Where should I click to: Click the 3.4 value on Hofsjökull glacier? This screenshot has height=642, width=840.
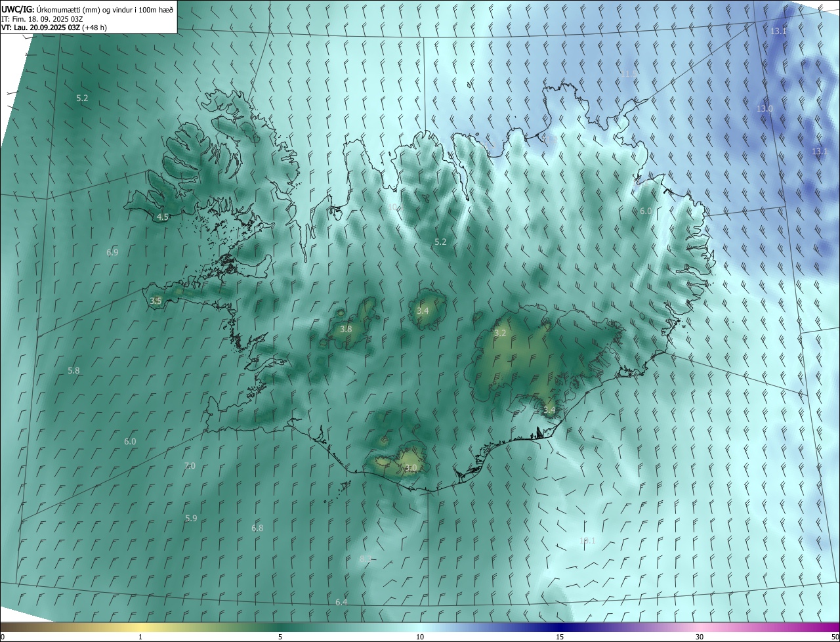pos(423,310)
